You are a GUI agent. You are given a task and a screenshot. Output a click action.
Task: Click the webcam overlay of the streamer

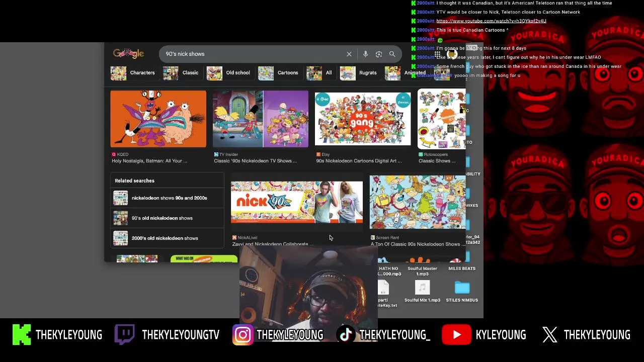tap(308, 295)
